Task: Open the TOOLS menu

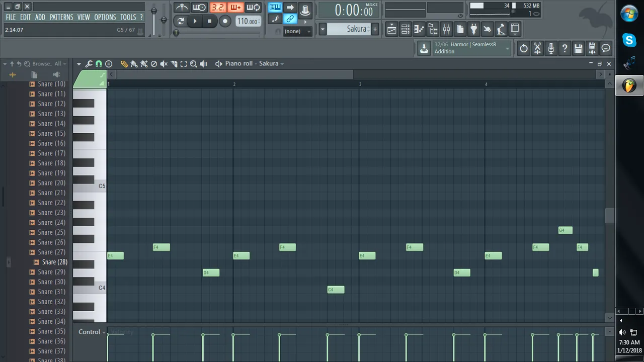Action: pyautogui.click(x=128, y=17)
